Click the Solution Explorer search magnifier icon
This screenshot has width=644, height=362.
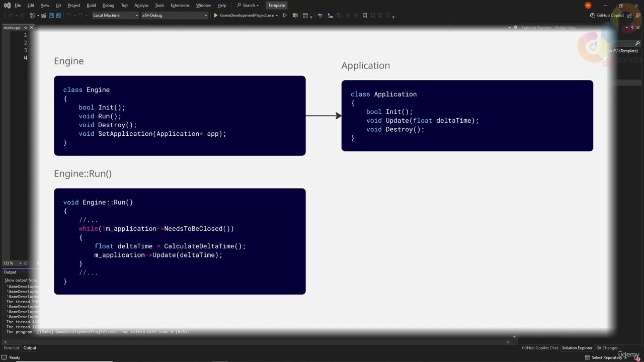pos(637,43)
